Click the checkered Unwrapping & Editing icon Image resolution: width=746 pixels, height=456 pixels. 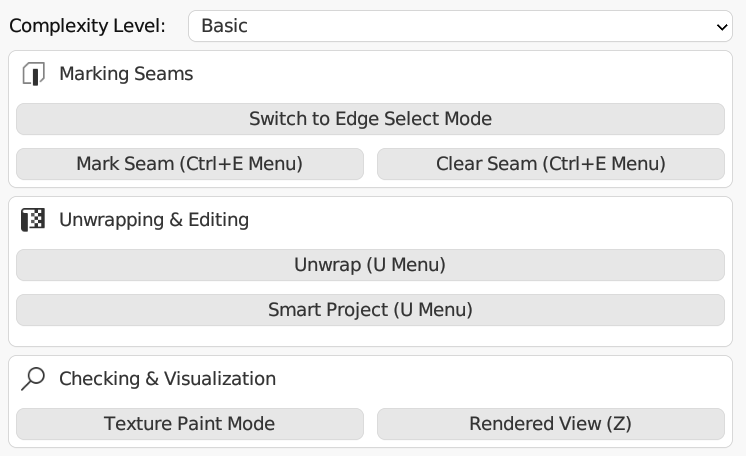(x=33, y=220)
